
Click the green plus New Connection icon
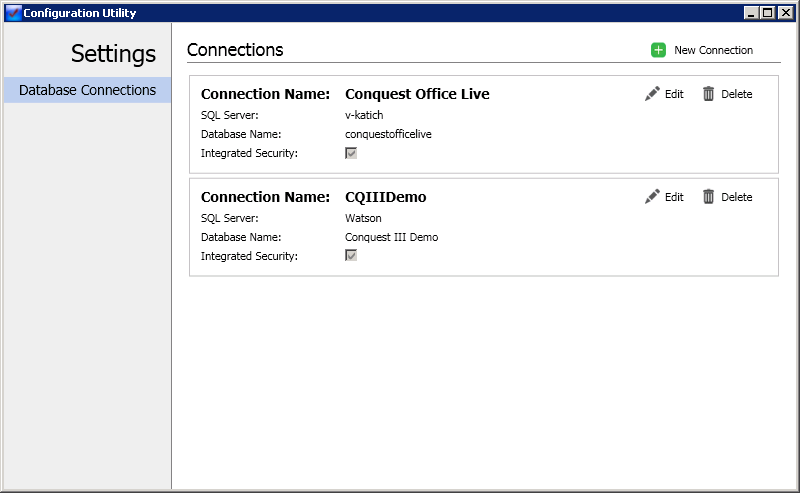(658, 50)
